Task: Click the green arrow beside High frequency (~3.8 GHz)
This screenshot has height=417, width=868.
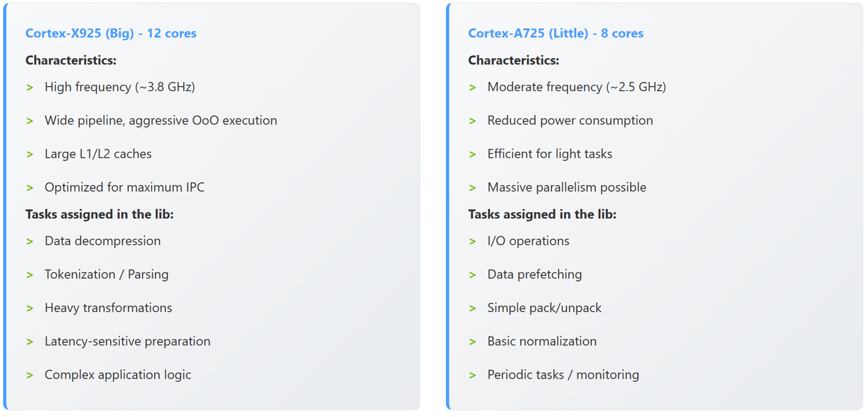Action: [30, 88]
